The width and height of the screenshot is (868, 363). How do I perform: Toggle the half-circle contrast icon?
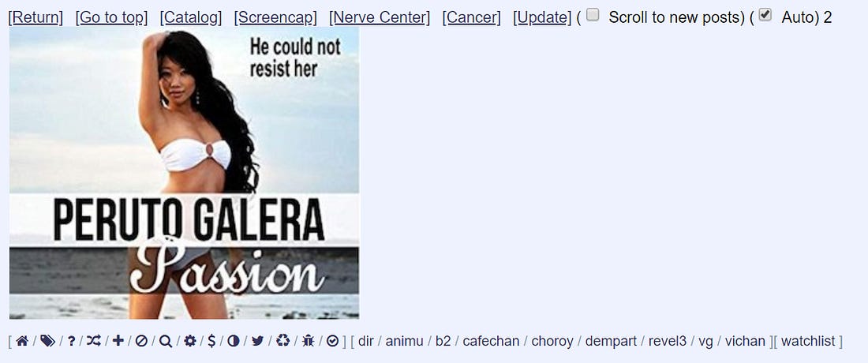point(234,341)
